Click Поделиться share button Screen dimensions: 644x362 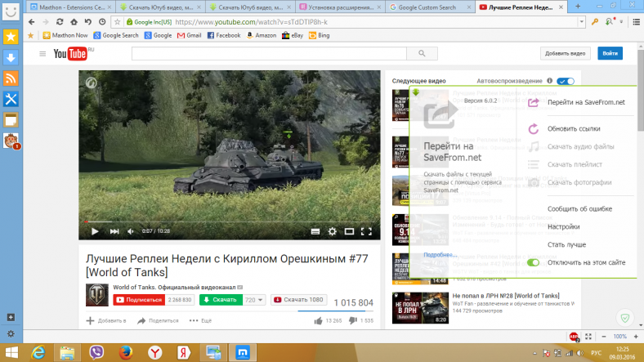click(x=158, y=320)
